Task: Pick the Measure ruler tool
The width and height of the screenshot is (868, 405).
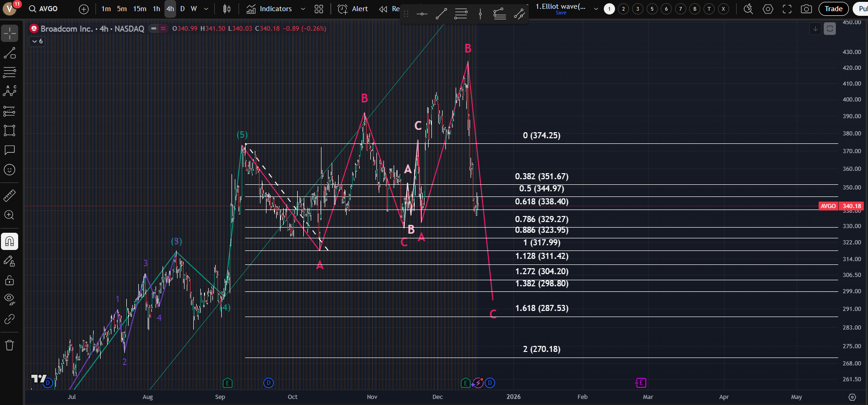Action: 9,196
